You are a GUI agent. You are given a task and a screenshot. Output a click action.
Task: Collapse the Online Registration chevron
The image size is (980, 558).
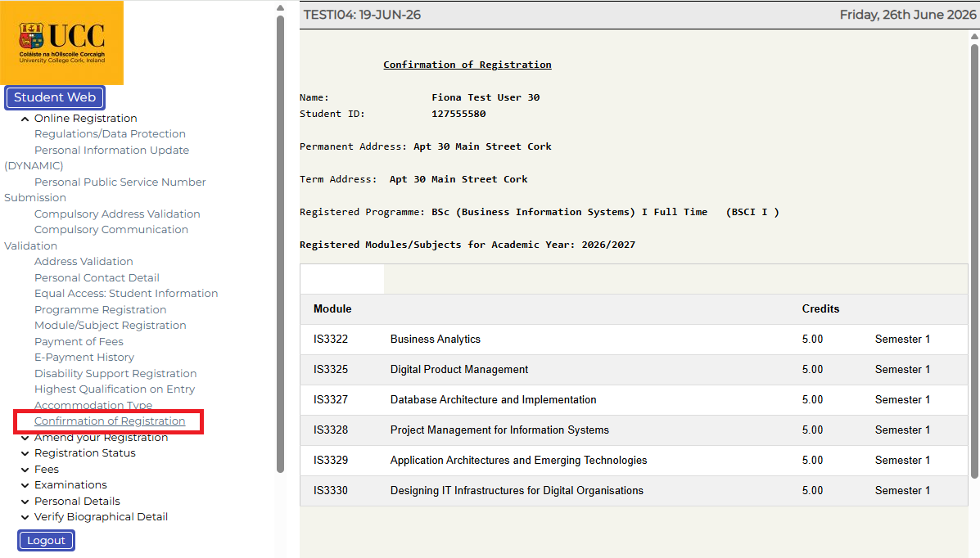(25, 119)
